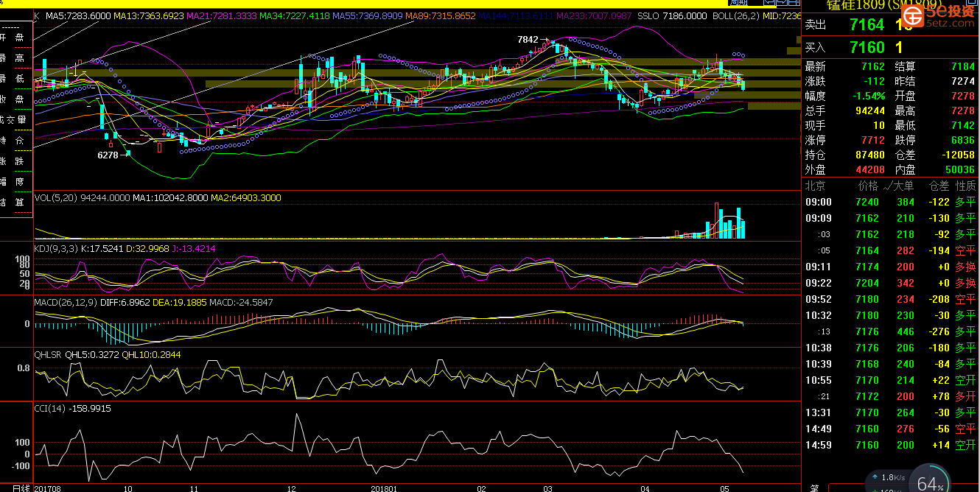Select the MA21:7281.3333 indicator label
The height and width of the screenshot is (492, 980).
coord(220,15)
